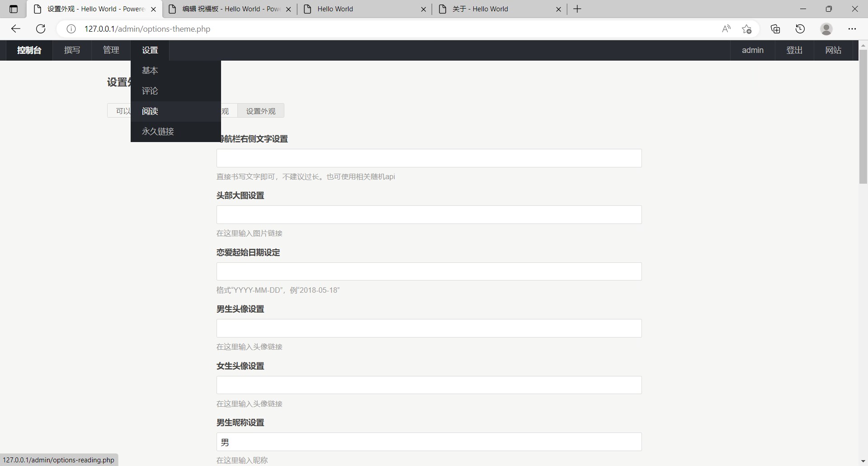Select 永久链接 in settings dropdown
The image size is (868, 466).
(x=176, y=132)
